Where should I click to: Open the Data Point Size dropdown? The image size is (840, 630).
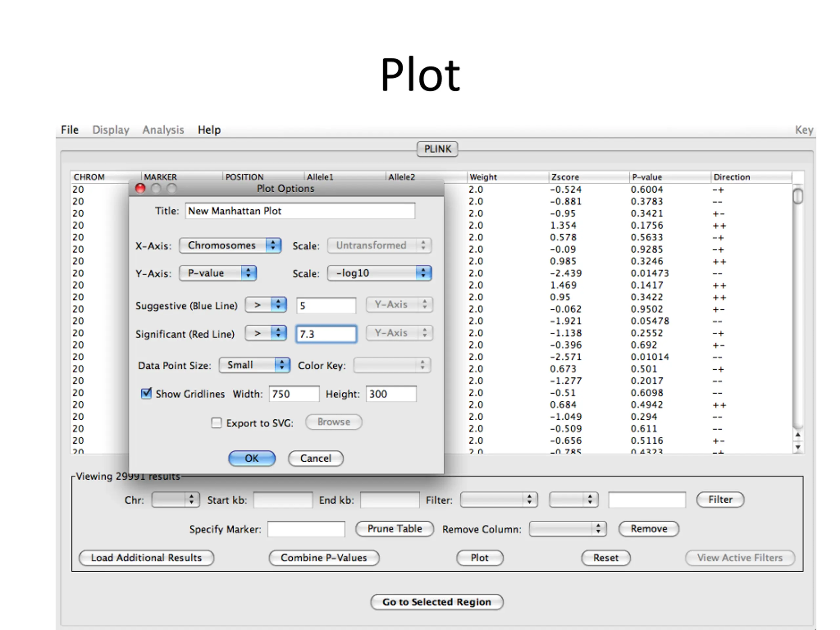tap(254, 365)
